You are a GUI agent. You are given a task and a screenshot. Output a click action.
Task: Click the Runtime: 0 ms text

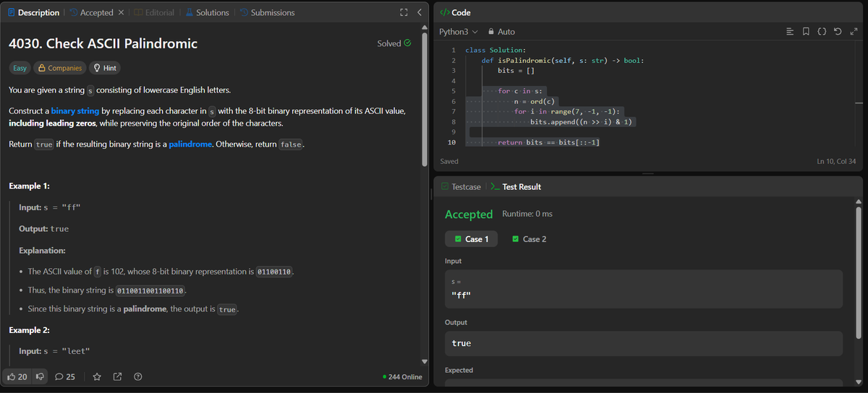[x=527, y=214]
